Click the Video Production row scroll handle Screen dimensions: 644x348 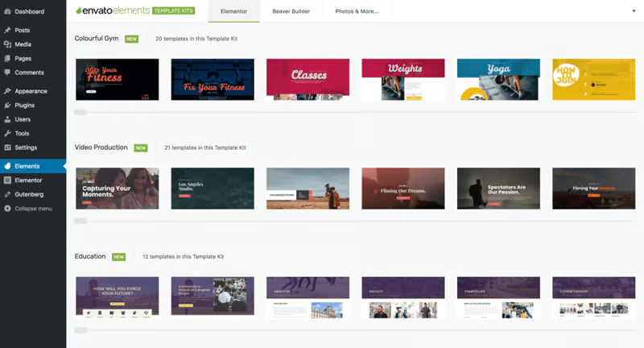click(80, 221)
